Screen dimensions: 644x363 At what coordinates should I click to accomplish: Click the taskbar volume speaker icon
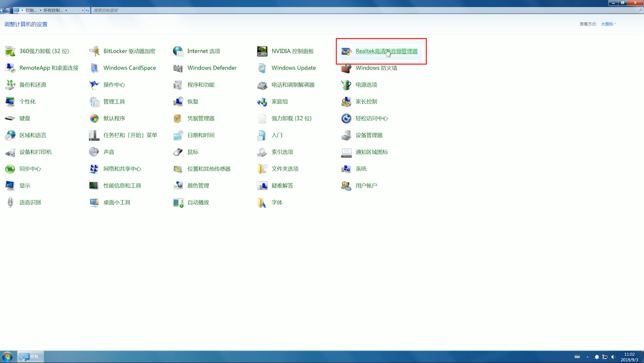click(613, 357)
